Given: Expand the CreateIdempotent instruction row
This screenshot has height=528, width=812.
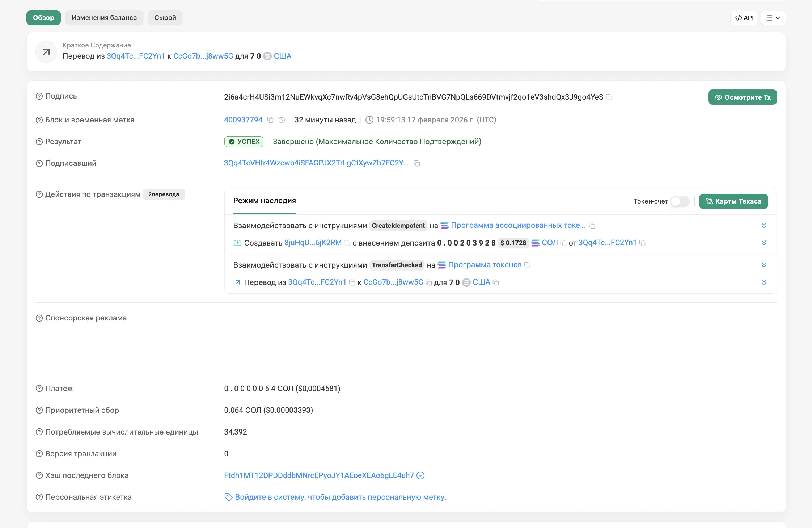Looking at the screenshot, I should click(x=764, y=226).
